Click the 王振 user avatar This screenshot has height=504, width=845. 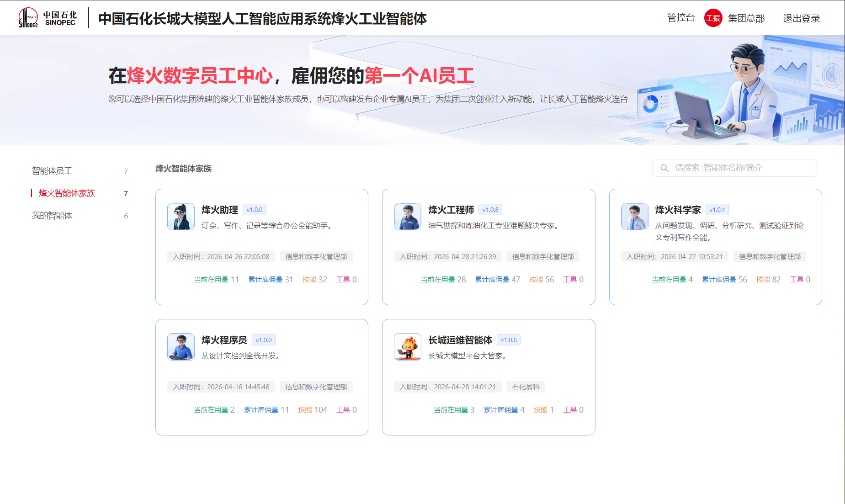pos(712,18)
